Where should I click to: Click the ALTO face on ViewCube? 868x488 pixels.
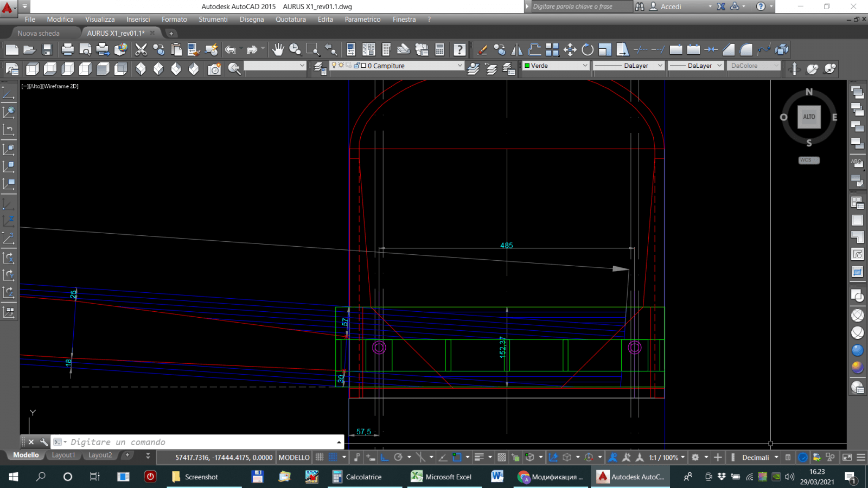point(809,117)
